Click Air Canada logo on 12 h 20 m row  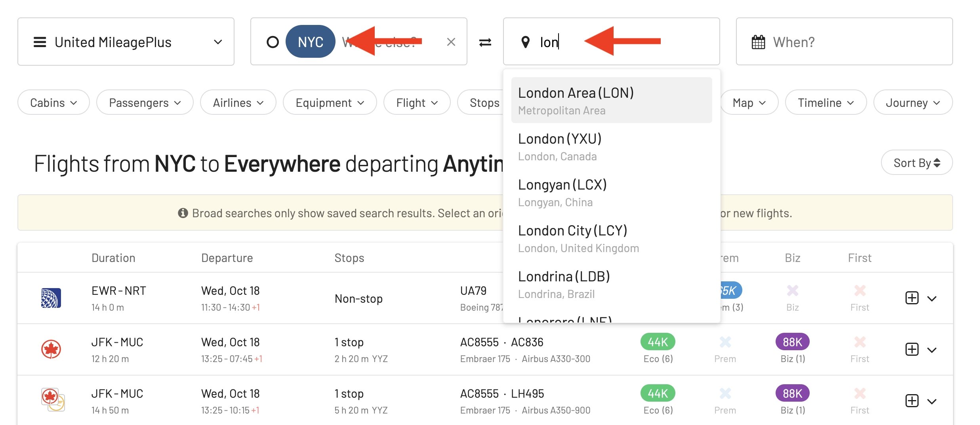click(x=51, y=349)
